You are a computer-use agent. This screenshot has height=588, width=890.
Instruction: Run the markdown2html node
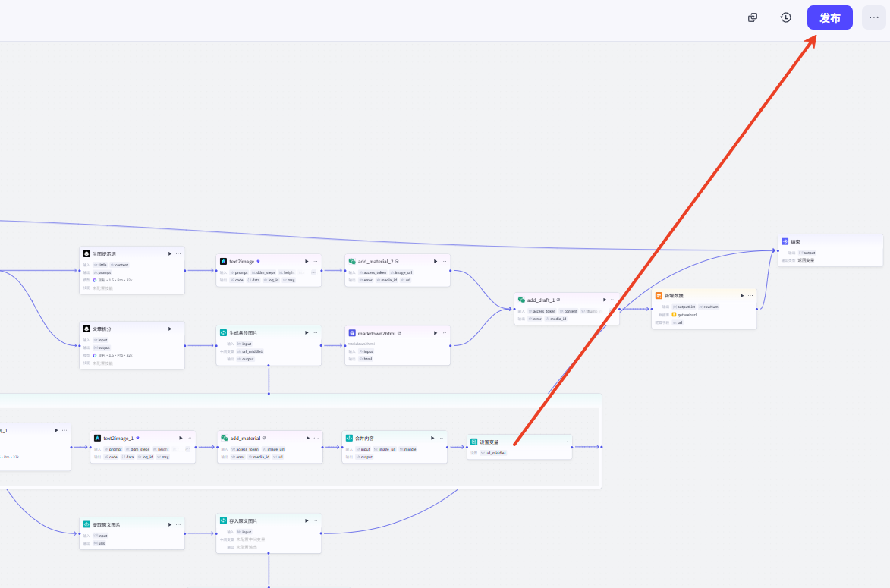pyautogui.click(x=436, y=333)
